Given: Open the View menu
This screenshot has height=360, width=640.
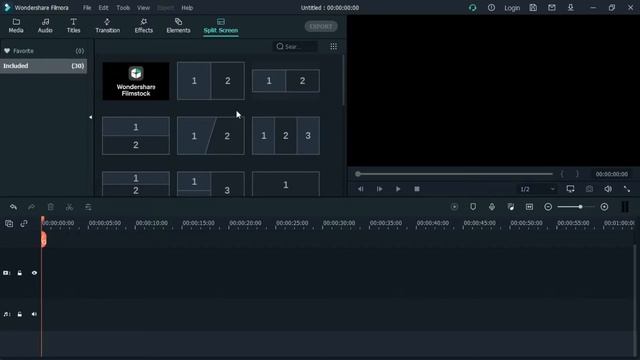Looking at the screenshot, I should [x=143, y=8].
